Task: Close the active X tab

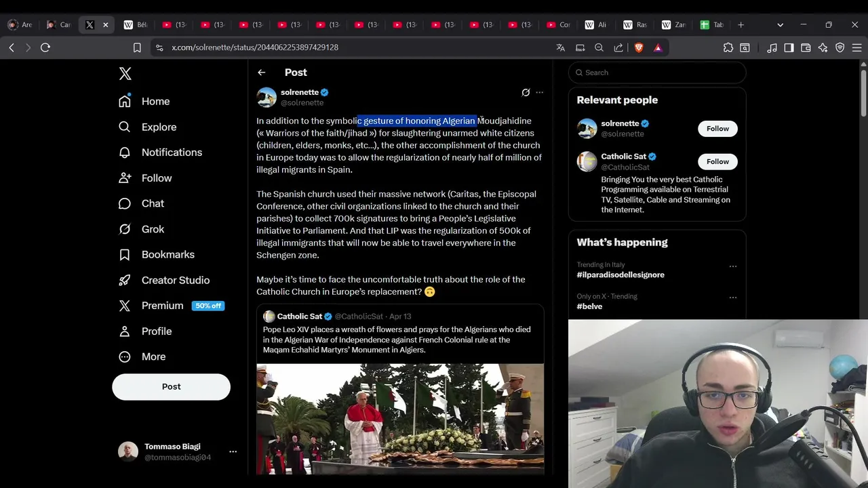Action: point(105,24)
